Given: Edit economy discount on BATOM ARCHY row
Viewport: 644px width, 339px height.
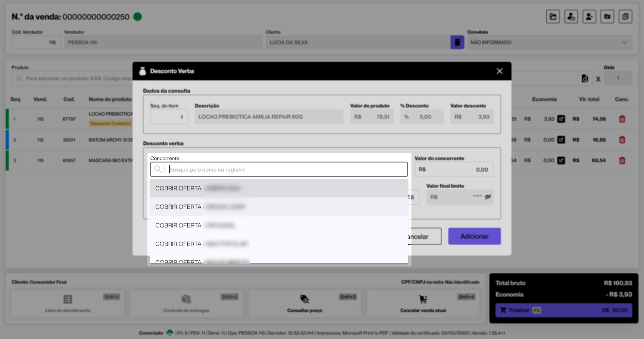Looking at the screenshot, I should (561, 140).
